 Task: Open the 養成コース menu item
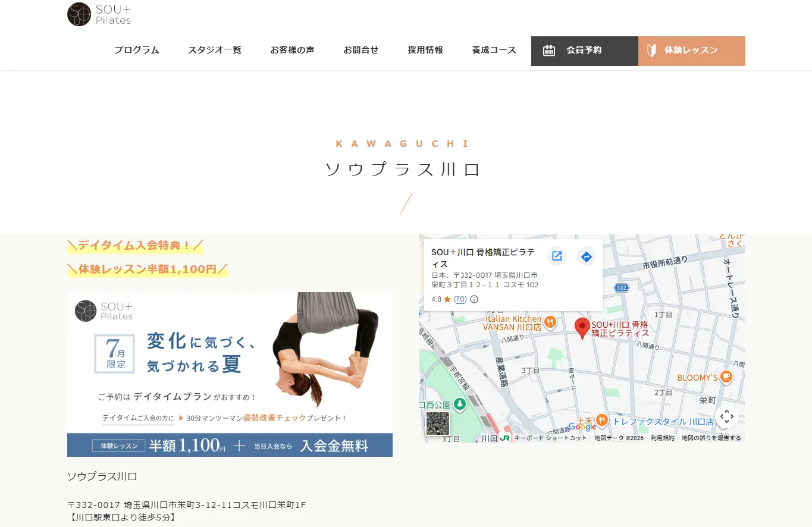pyautogui.click(x=494, y=51)
